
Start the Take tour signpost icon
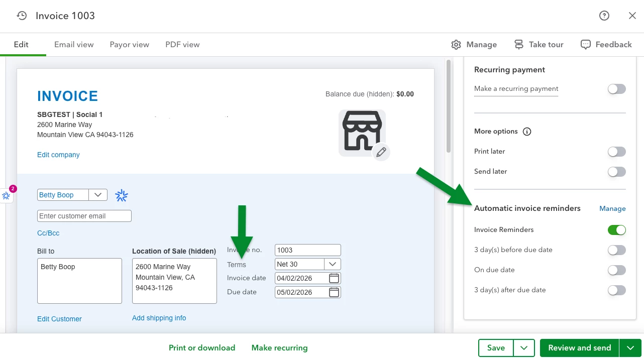coord(519,45)
